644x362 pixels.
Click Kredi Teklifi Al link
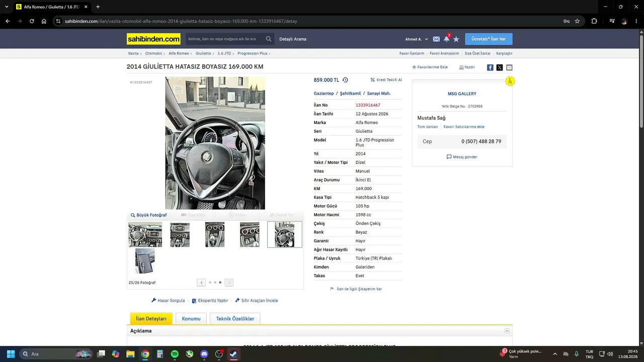click(386, 80)
